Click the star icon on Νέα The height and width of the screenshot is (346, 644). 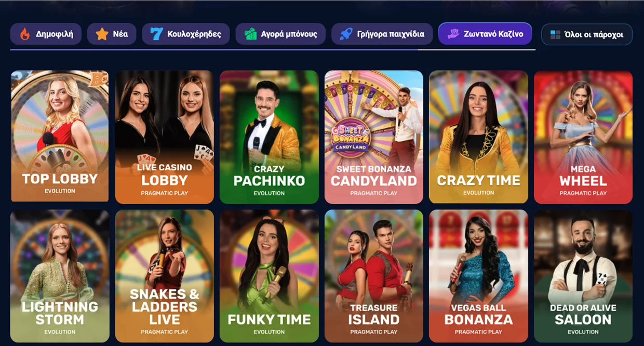102,34
